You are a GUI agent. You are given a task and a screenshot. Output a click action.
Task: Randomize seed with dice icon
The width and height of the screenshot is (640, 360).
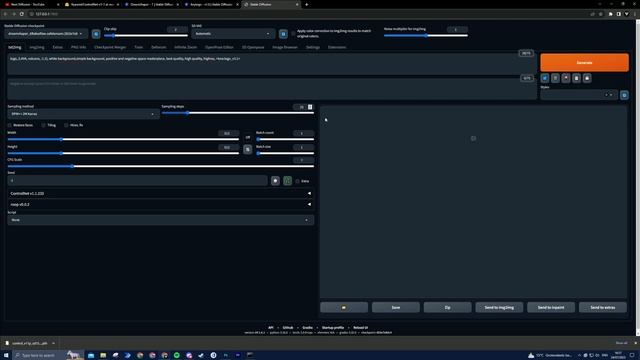coord(276,181)
